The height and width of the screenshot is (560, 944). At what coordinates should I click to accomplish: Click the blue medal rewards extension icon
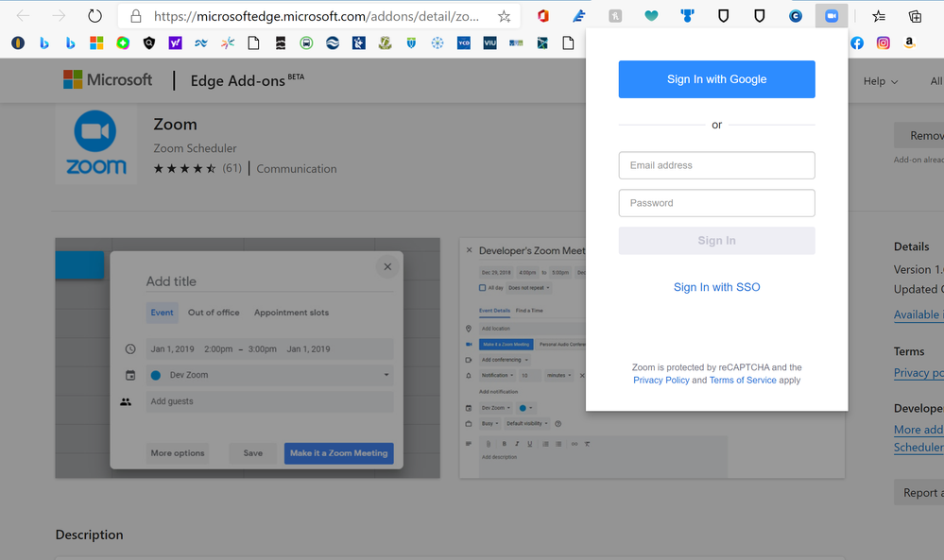click(687, 16)
